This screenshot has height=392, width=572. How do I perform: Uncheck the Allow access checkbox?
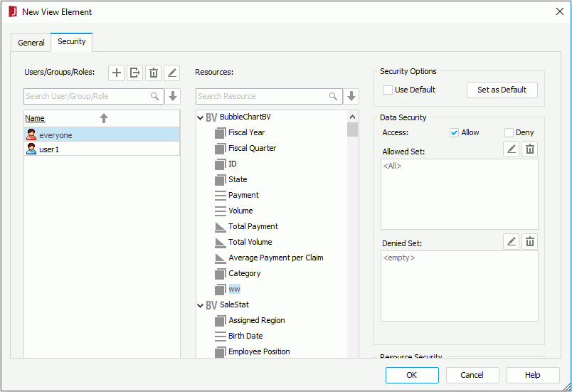454,133
